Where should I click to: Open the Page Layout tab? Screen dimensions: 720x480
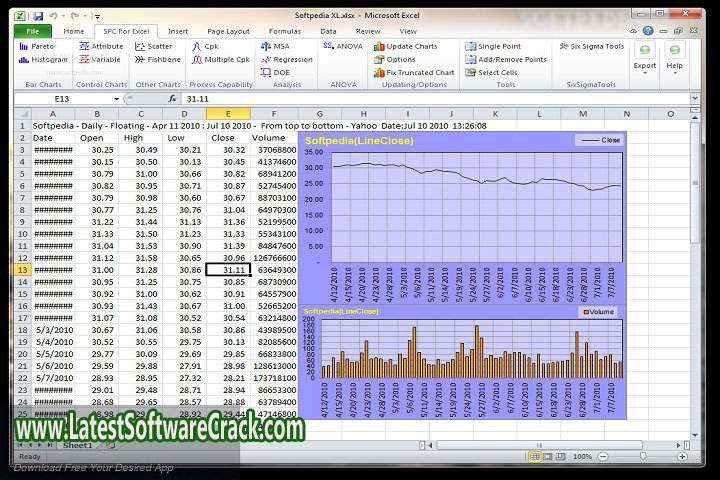coord(228,31)
